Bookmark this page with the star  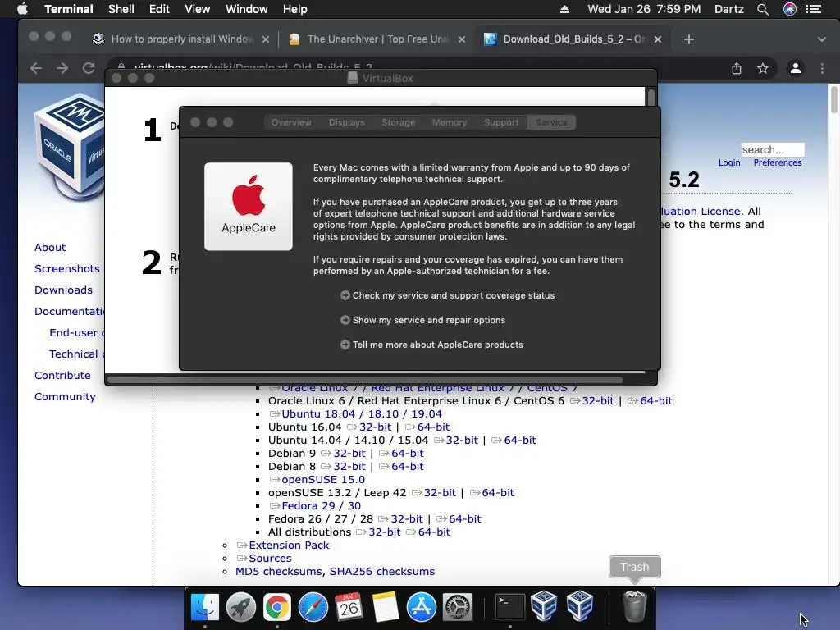pyautogui.click(x=763, y=68)
